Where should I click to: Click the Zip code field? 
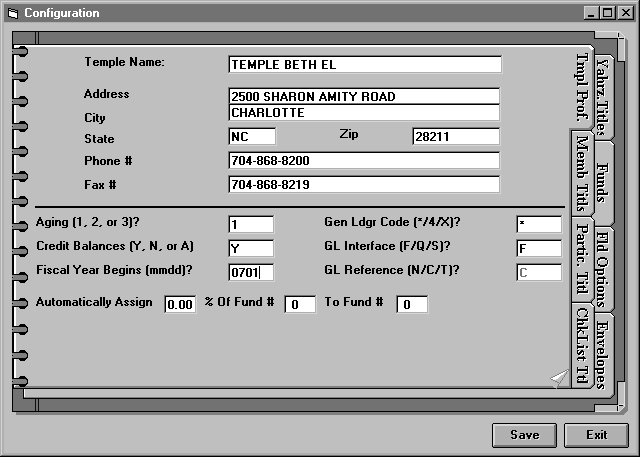(455, 136)
